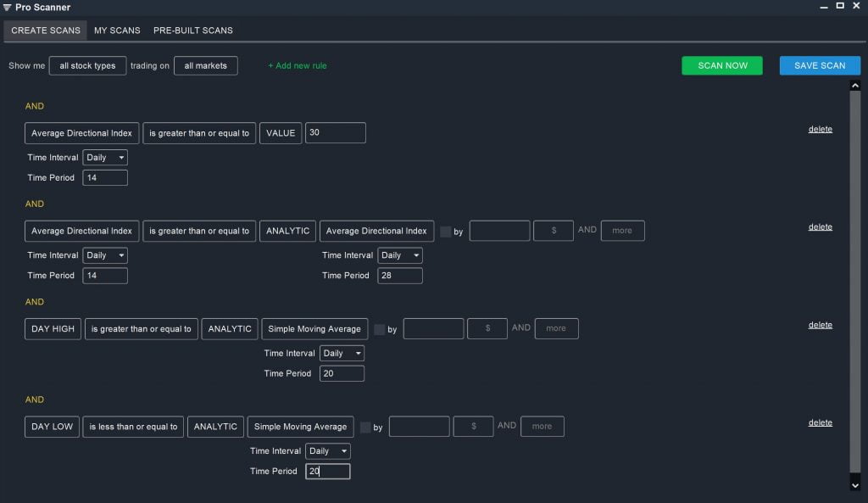The image size is (868, 503).
Task: Click the Pro Scanner funnel icon
Action: click(x=7, y=7)
